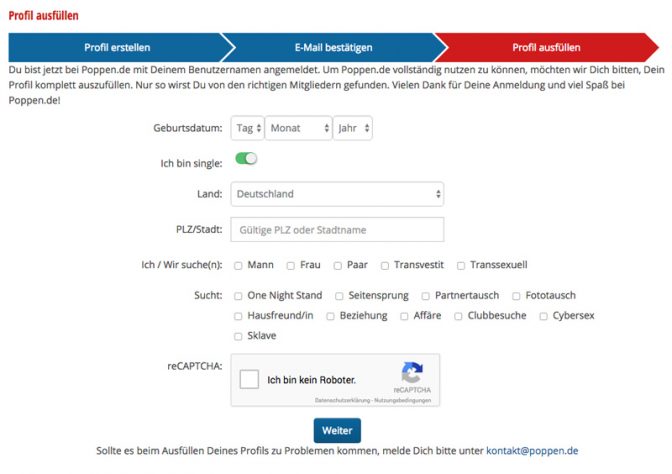Check the Transsexuell checkbox
The height and width of the screenshot is (474, 672).
click(x=461, y=266)
